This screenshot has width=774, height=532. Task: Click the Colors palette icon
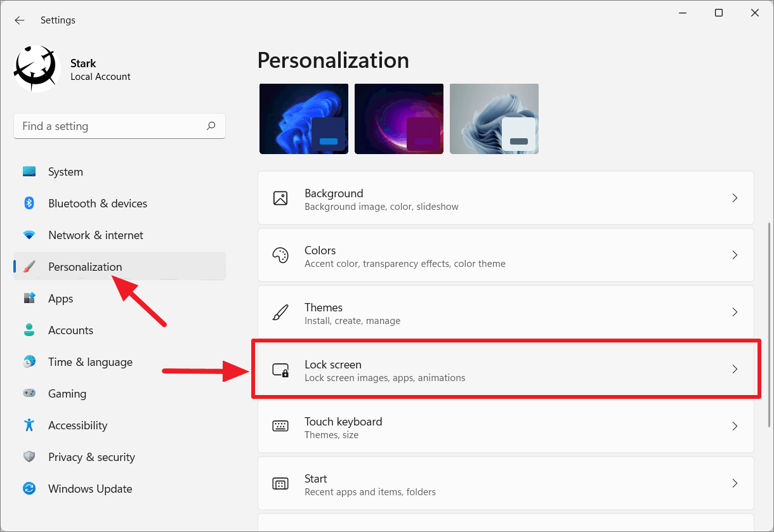click(280, 255)
